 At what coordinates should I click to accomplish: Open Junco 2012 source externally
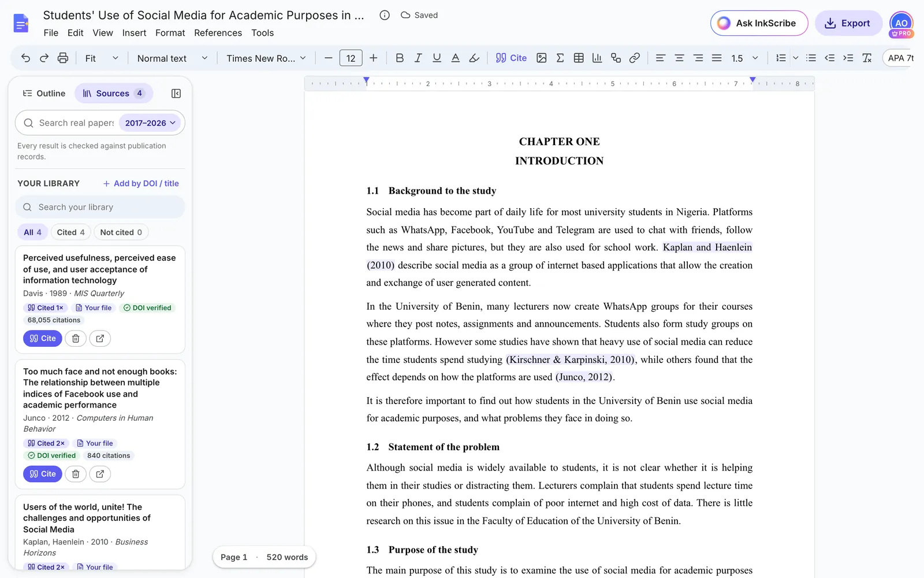click(x=100, y=474)
